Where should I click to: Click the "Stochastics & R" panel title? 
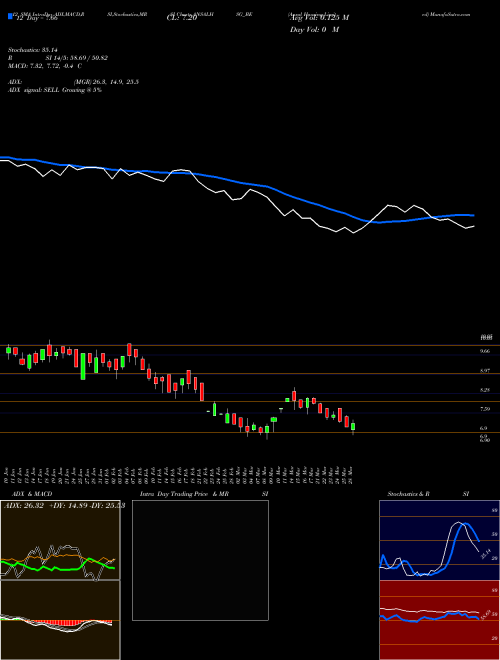pyautogui.click(x=409, y=494)
